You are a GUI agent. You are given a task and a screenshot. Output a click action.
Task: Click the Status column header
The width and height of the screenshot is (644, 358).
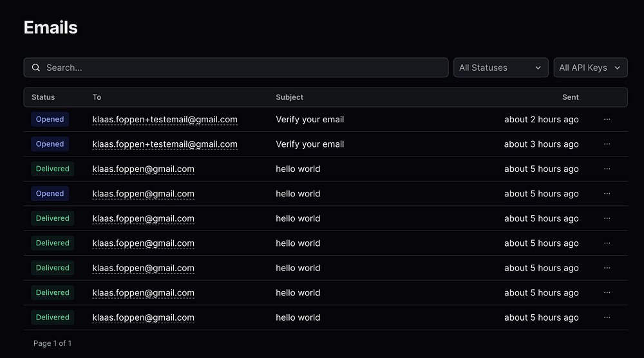pyautogui.click(x=43, y=97)
